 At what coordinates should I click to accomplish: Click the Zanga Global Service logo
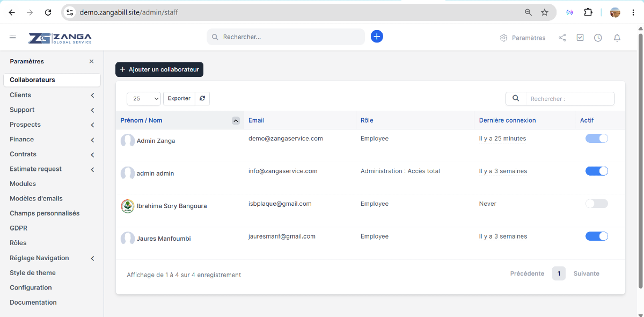coord(60,38)
